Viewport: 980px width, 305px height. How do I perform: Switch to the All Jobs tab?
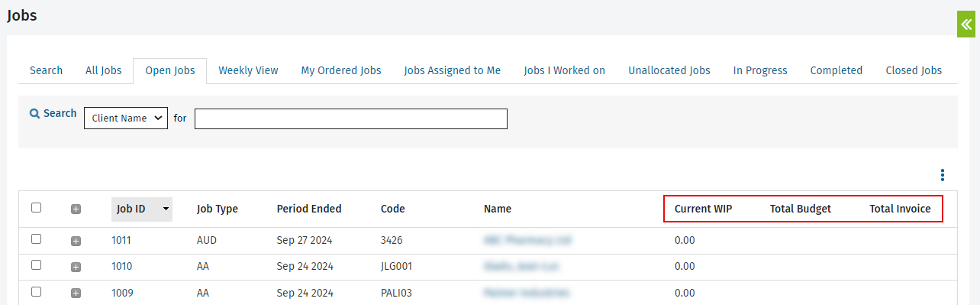pyautogui.click(x=104, y=70)
